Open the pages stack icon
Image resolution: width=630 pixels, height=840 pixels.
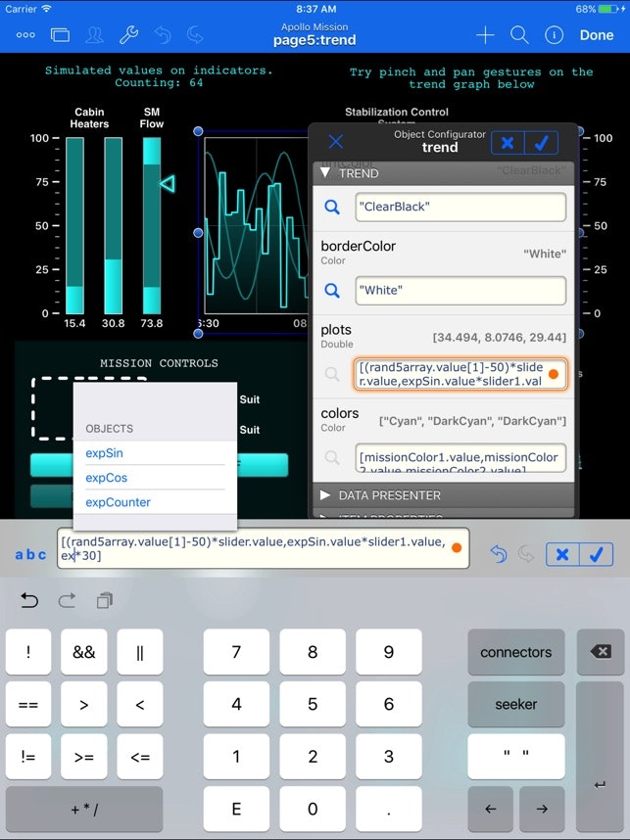point(60,35)
